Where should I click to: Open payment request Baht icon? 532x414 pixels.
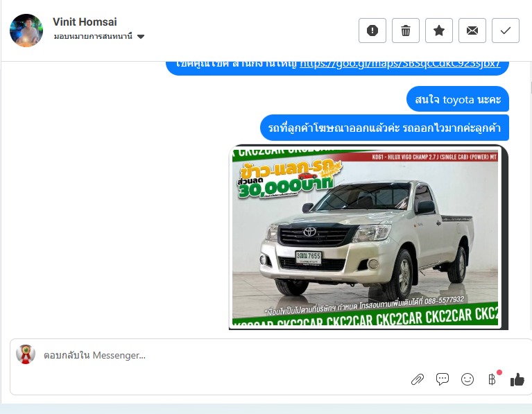[492, 379]
